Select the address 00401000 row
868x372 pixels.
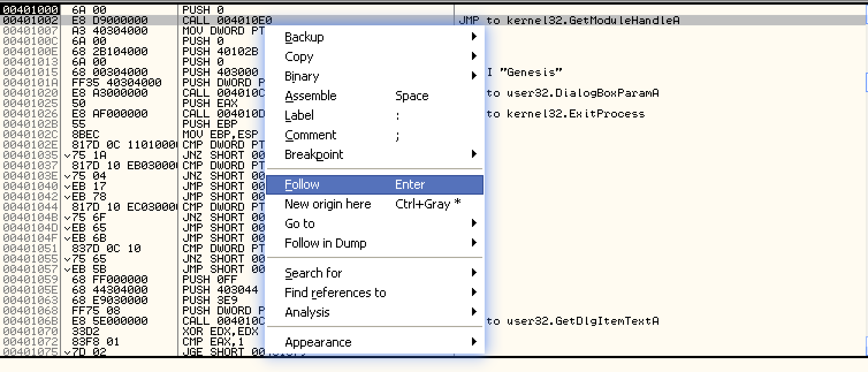pos(31,10)
